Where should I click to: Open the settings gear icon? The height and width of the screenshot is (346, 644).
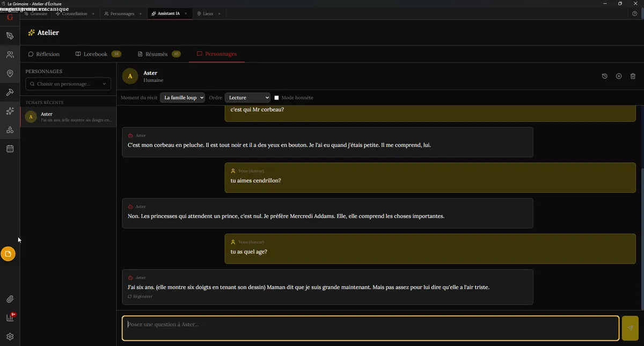[10, 337]
